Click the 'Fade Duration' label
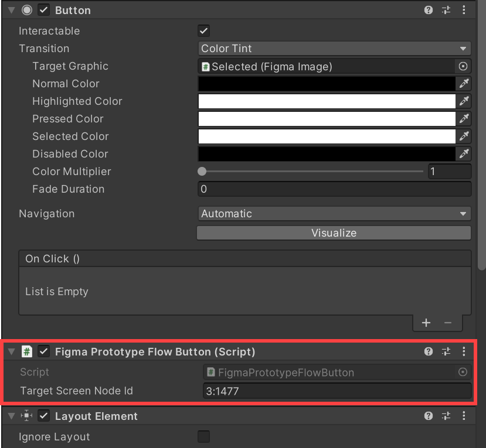The width and height of the screenshot is (486, 448). pos(68,189)
